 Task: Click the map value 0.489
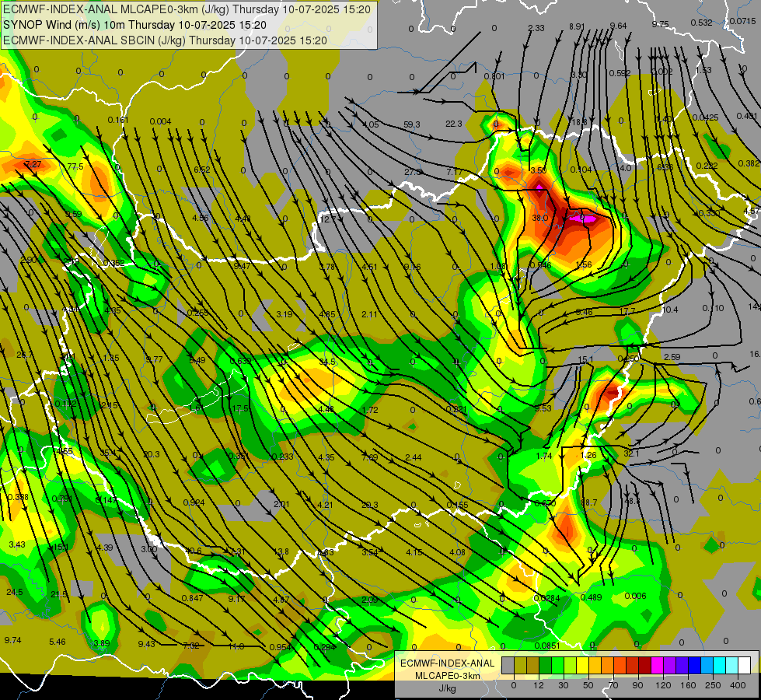(x=591, y=597)
